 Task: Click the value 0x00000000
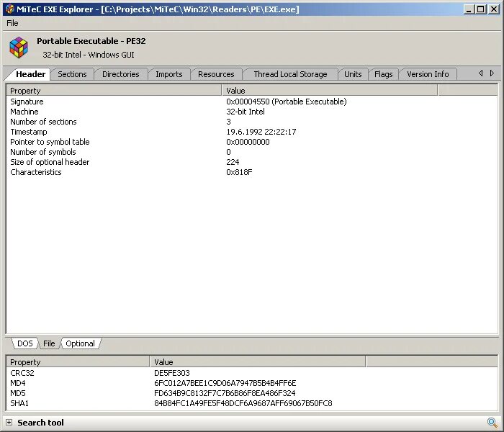pyautogui.click(x=248, y=142)
